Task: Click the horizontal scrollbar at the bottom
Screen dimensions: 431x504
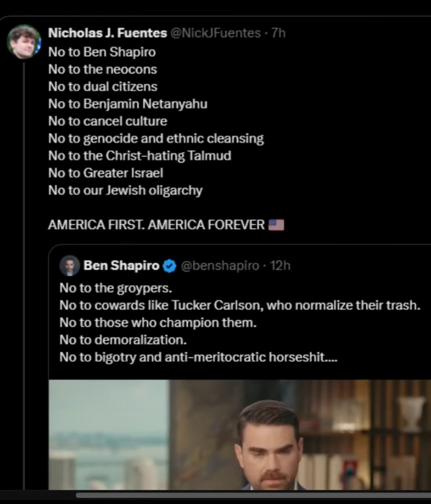Action: 252,495
